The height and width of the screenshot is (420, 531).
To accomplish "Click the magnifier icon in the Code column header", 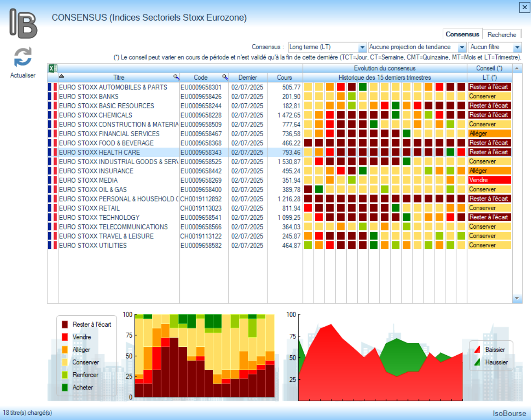I will (x=225, y=77).
